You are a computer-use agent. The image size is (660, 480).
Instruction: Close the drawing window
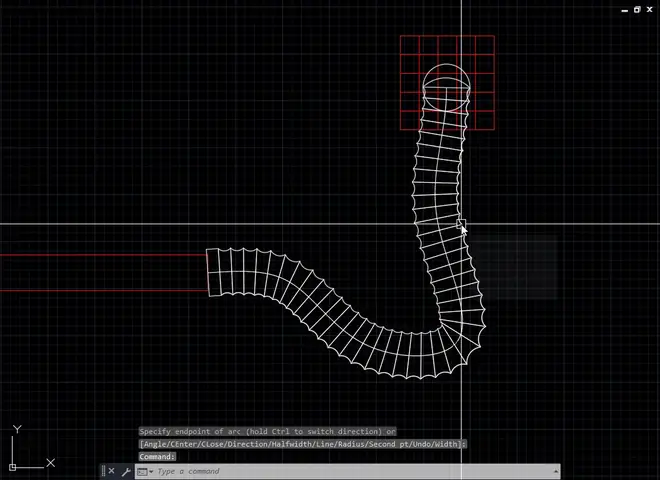pos(649,10)
